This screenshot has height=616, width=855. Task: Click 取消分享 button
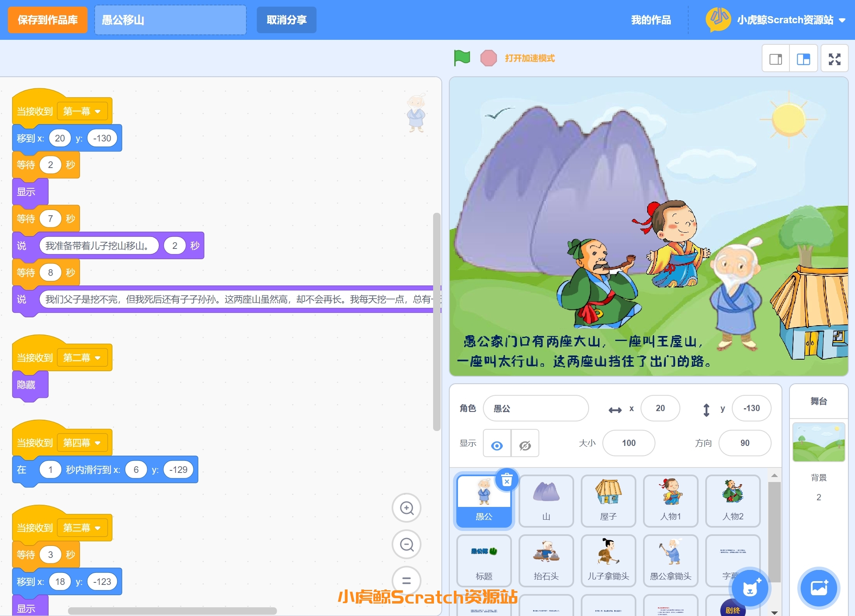(286, 20)
